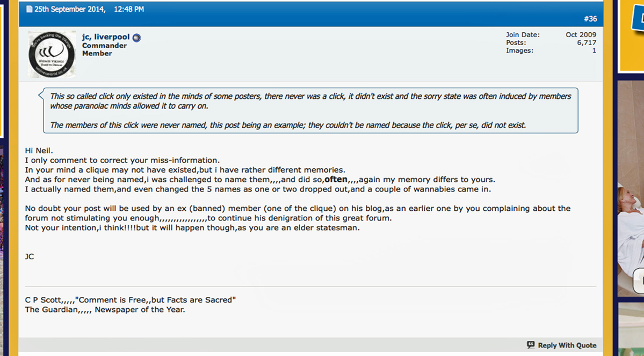Click the yellow advert banner at top right
Image resolution: width=644 pixels, height=356 pixels.
pyautogui.click(x=632, y=35)
